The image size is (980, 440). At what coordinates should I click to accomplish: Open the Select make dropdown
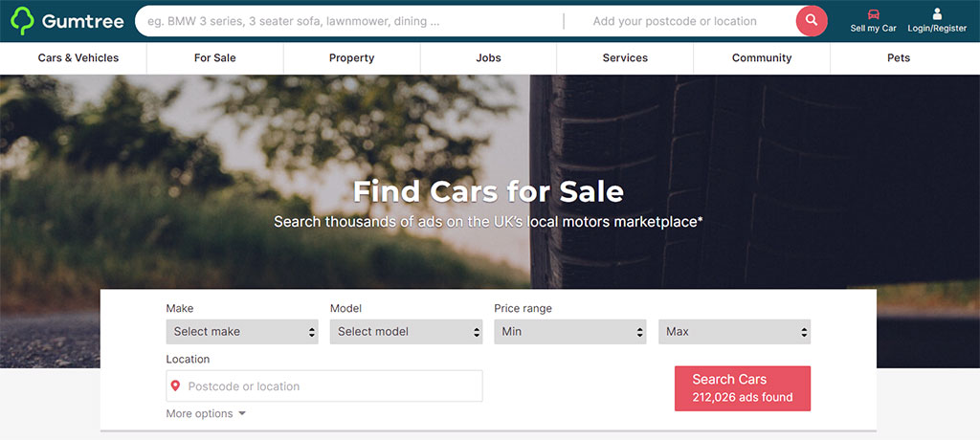pos(242,332)
